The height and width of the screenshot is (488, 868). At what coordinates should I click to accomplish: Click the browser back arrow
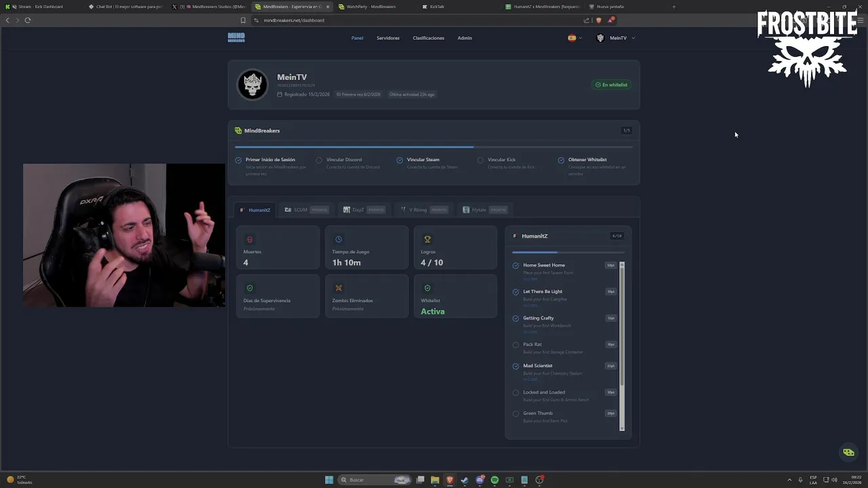pyautogui.click(x=7, y=20)
